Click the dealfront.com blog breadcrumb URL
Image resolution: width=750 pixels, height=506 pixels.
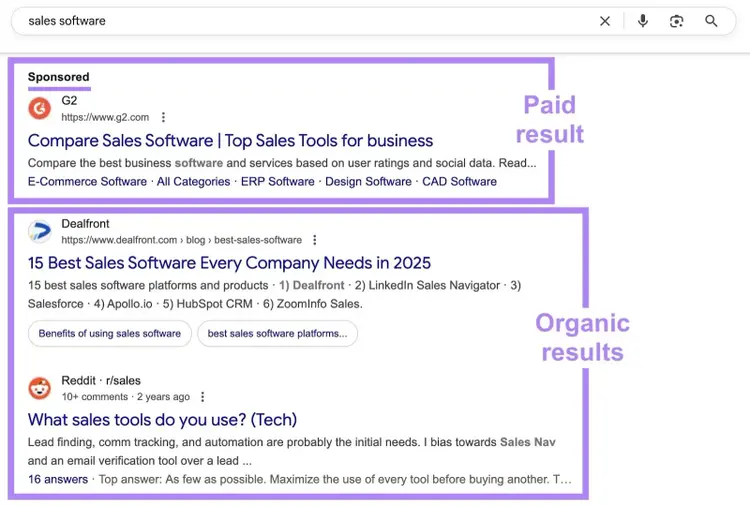[x=182, y=240]
